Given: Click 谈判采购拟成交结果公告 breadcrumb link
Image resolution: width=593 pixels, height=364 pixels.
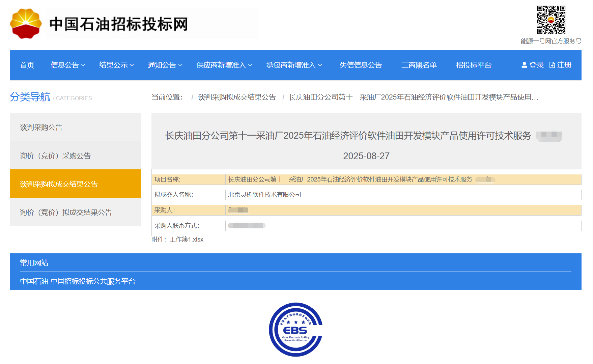Looking at the screenshot, I should [x=237, y=97].
